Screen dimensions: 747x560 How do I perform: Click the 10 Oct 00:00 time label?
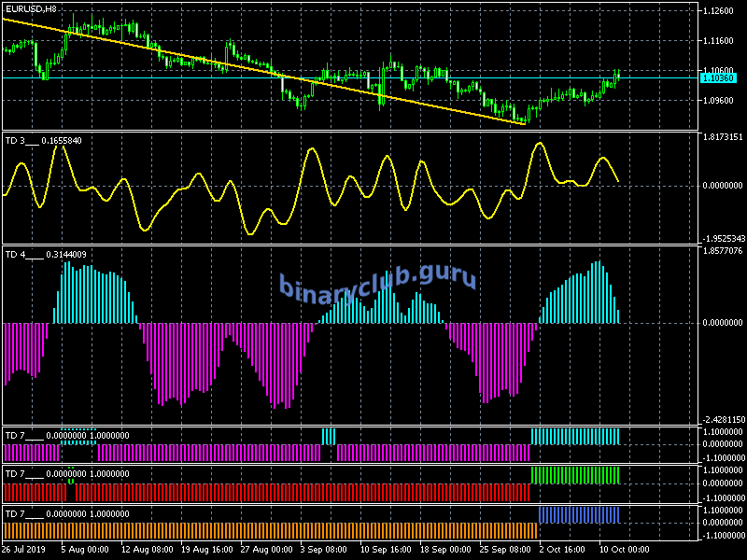point(624,550)
